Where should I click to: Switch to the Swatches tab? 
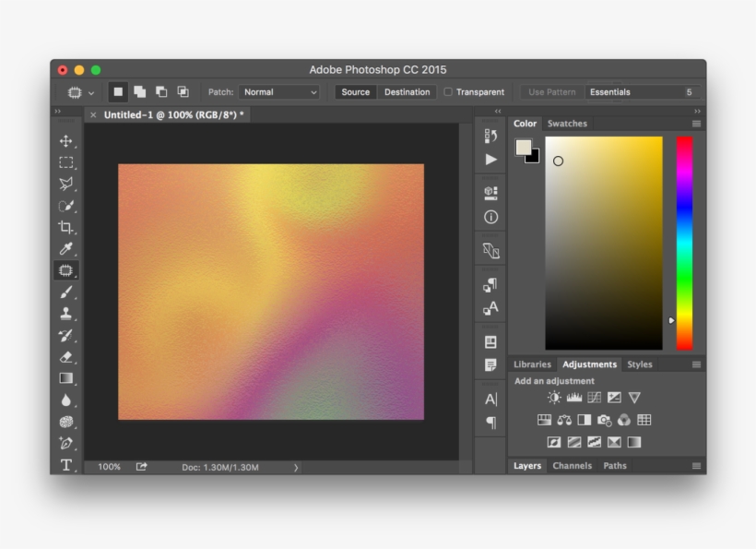[x=568, y=123]
